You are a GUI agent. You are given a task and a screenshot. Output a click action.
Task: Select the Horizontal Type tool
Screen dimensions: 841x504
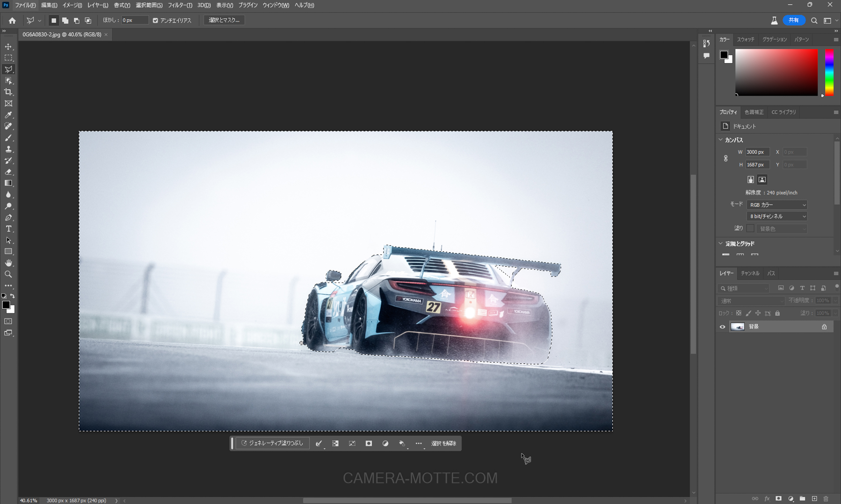[8, 229]
